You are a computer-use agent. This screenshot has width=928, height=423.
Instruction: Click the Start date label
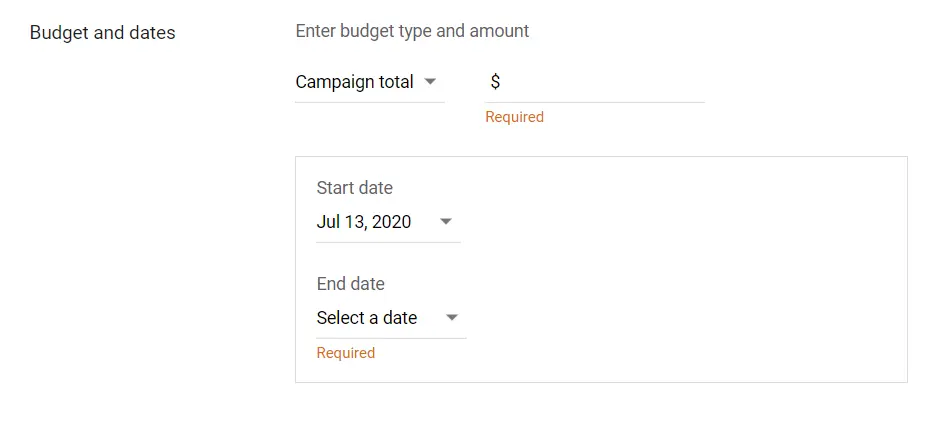pos(354,188)
